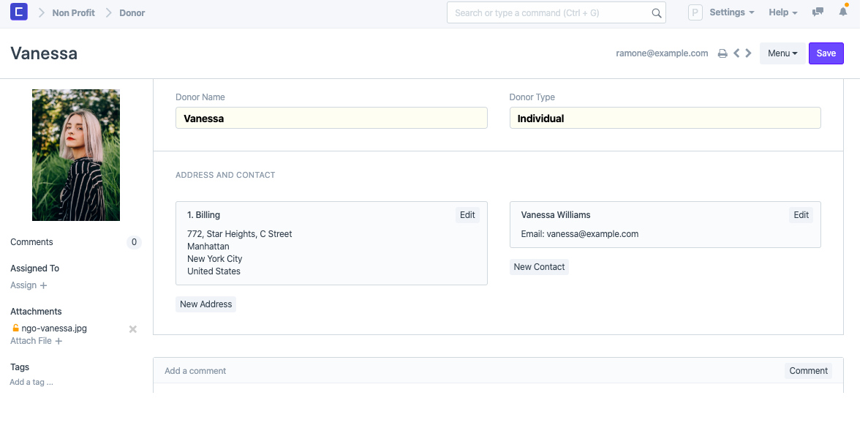This screenshot has height=447, width=868.
Task: Open the Donor Type field
Action: click(x=665, y=118)
